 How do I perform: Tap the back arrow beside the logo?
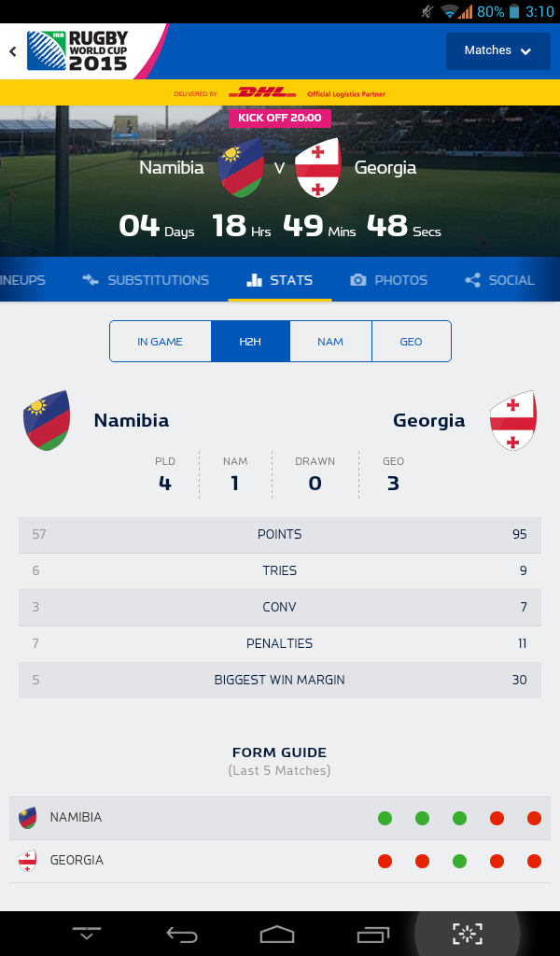pos(13,51)
